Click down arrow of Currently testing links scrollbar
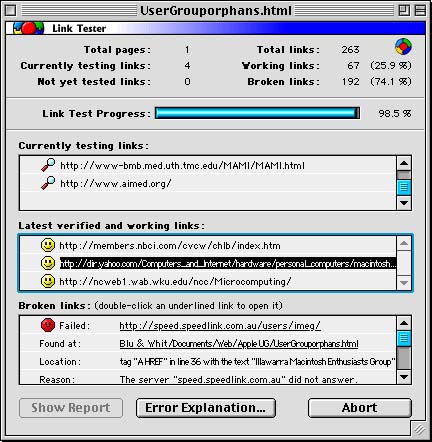 pos(404,203)
